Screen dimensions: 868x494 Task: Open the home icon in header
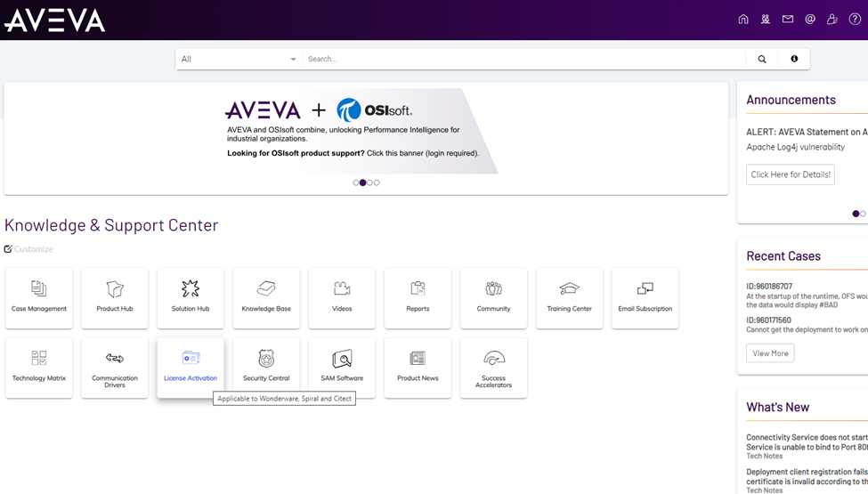(742, 20)
